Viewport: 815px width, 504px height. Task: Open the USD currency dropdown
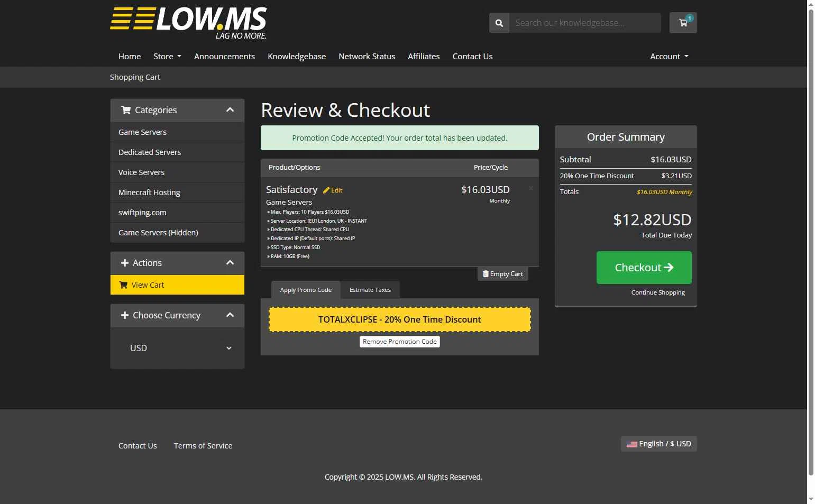point(177,348)
